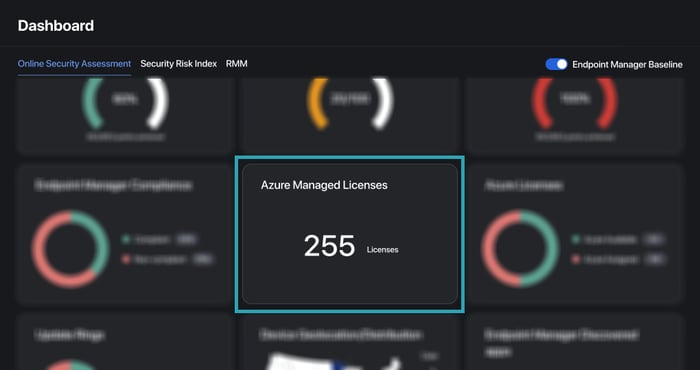
Task: Click the Azure Managed Licenses card title
Action: tap(324, 185)
